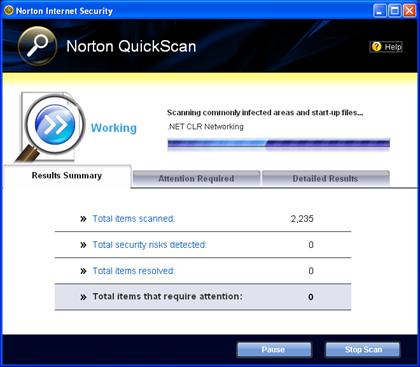Click the Help question mark icon
The height and width of the screenshot is (367, 420).
[376, 47]
